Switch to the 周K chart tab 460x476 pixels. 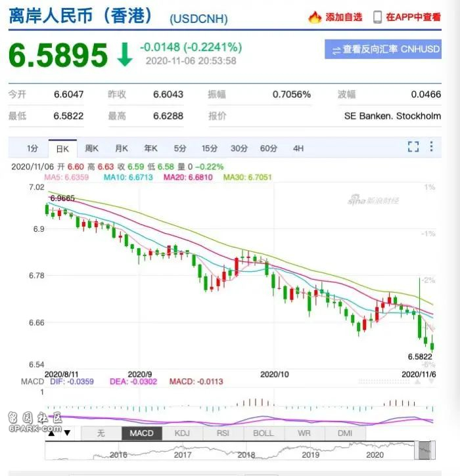click(x=91, y=148)
